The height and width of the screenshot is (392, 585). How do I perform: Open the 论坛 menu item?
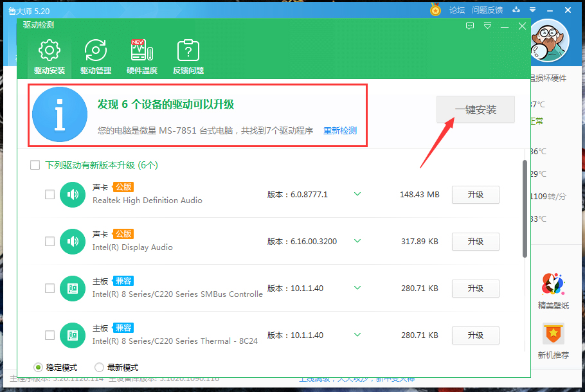tap(458, 10)
